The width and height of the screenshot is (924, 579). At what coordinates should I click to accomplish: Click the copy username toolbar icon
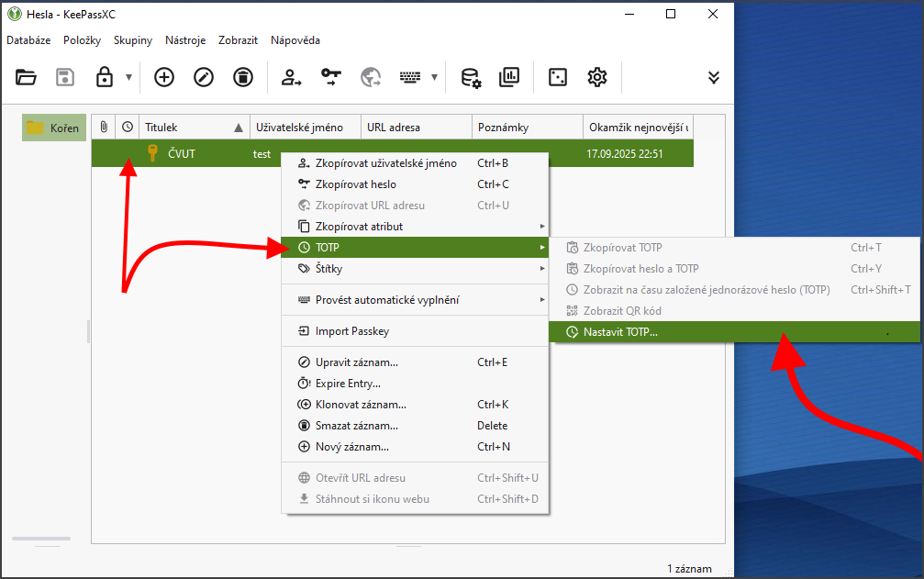coord(292,77)
